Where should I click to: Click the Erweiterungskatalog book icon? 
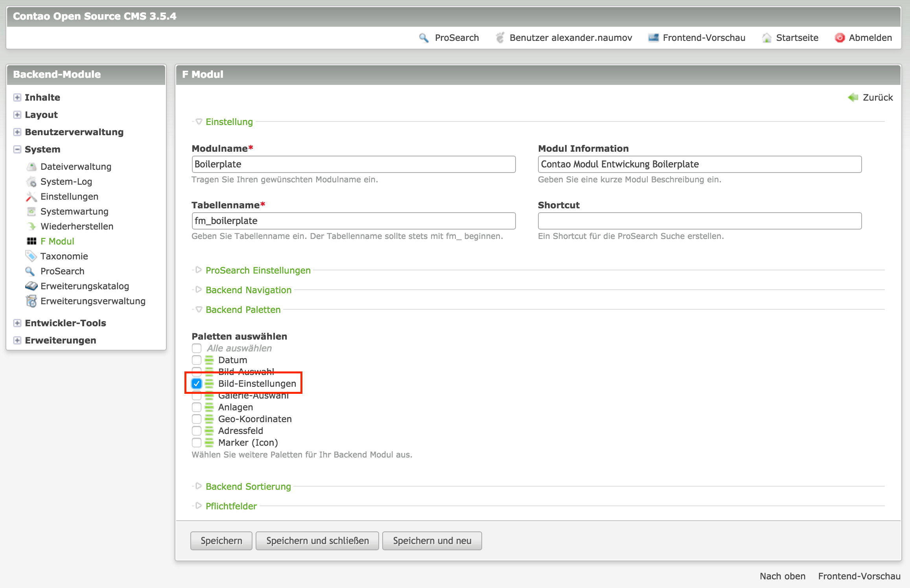click(31, 286)
